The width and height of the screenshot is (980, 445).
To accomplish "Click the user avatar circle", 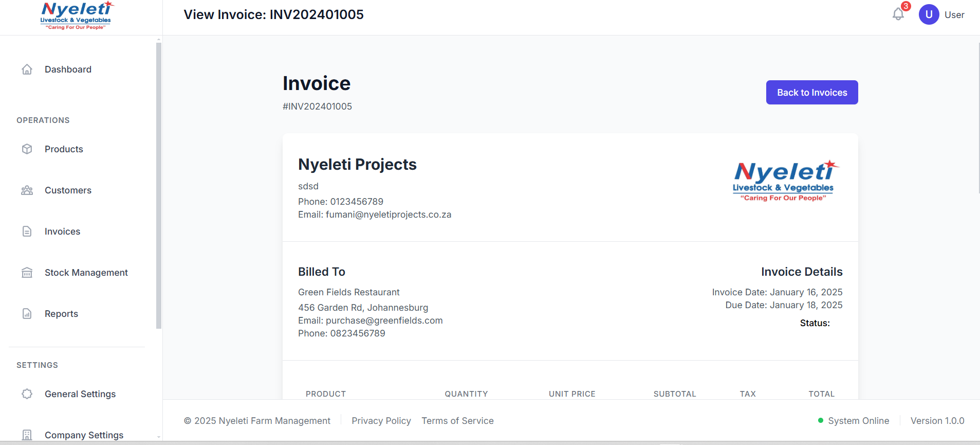I will pos(929,14).
